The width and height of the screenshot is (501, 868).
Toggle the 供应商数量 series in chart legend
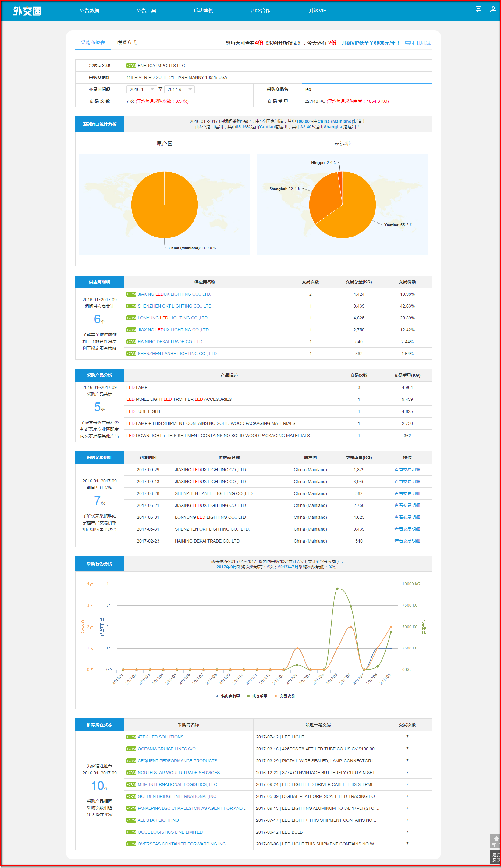pyautogui.click(x=227, y=696)
